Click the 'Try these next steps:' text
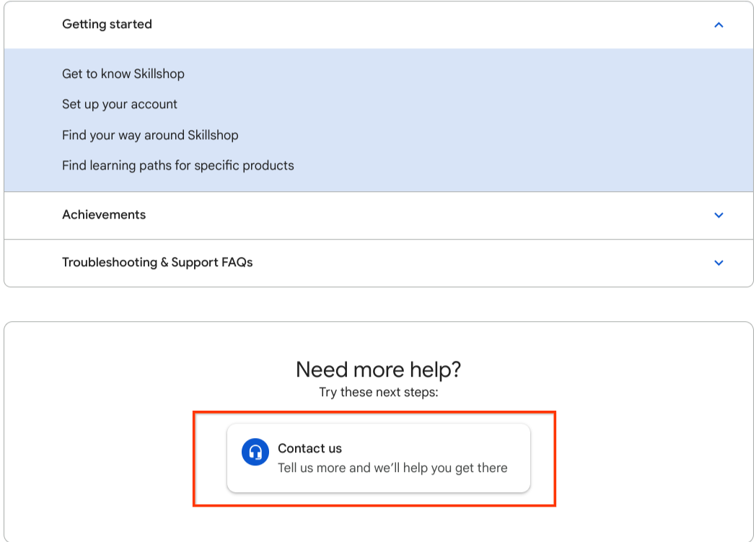Viewport: 756px width, 542px height. (378, 393)
